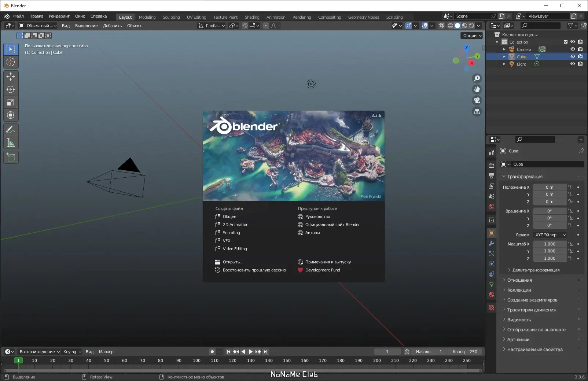Open the Physics properties tab
Screen dimensions: 588x381
click(492, 264)
